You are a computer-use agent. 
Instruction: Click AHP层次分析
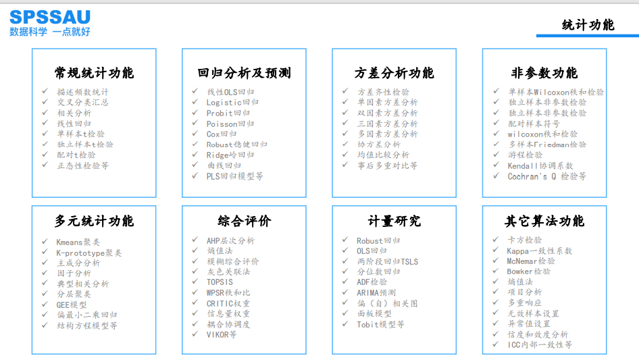pyautogui.click(x=230, y=240)
